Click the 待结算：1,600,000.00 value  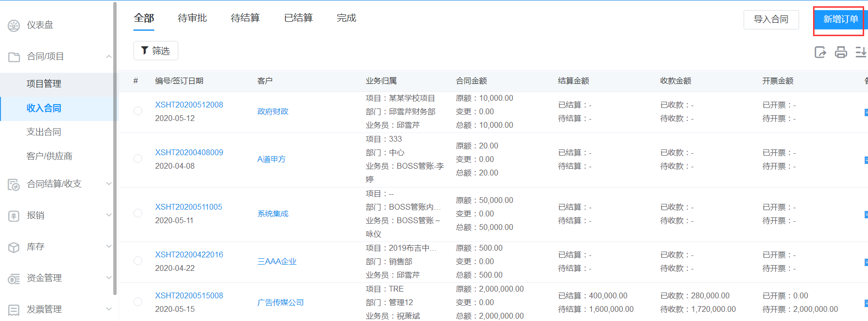(596, 309)
